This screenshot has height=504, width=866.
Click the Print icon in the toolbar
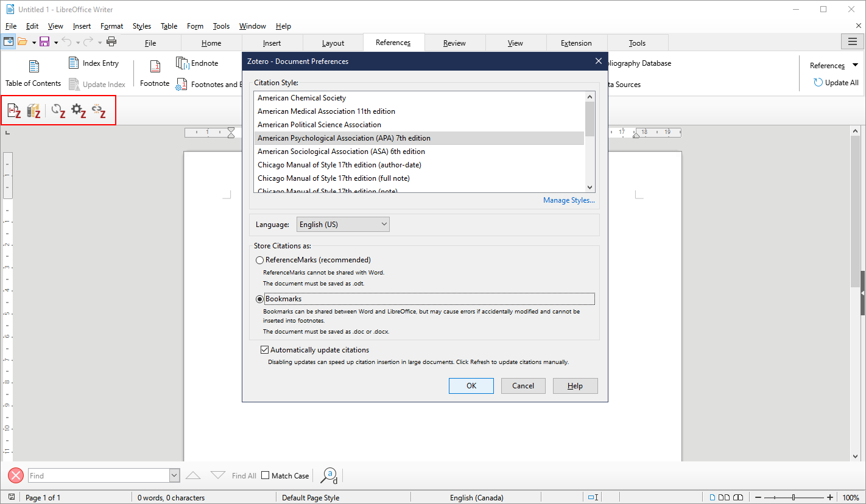pyautogui.click(x=111, y=41)
